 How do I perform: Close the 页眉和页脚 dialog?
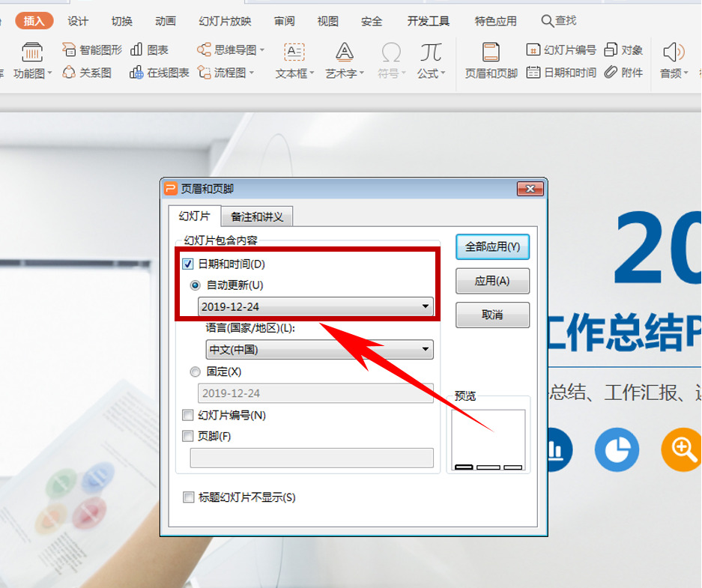point(530,189)
